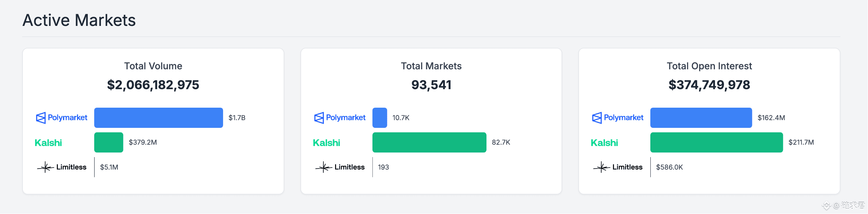Click the $2,066,182,975 total volume figure

click(153, 84)
